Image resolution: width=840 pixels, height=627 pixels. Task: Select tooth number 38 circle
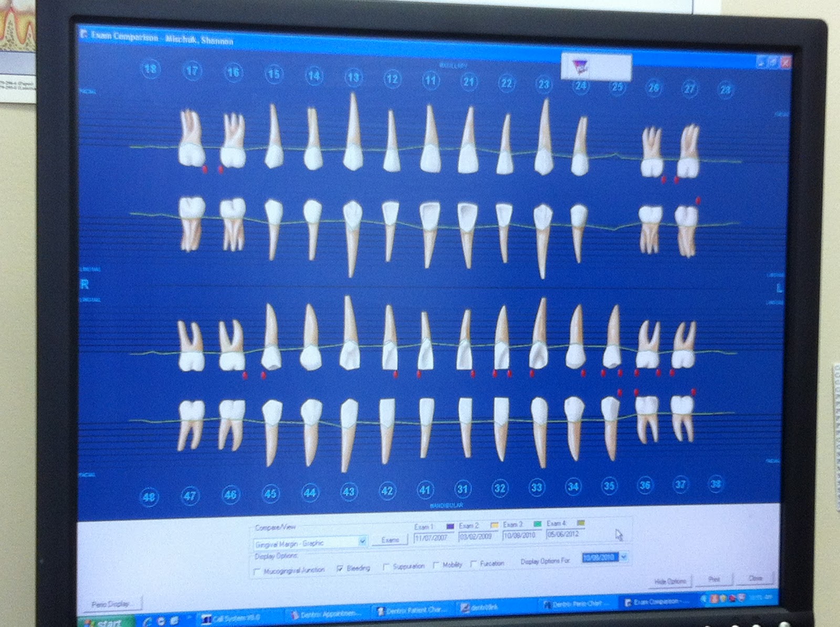point(716,483)
